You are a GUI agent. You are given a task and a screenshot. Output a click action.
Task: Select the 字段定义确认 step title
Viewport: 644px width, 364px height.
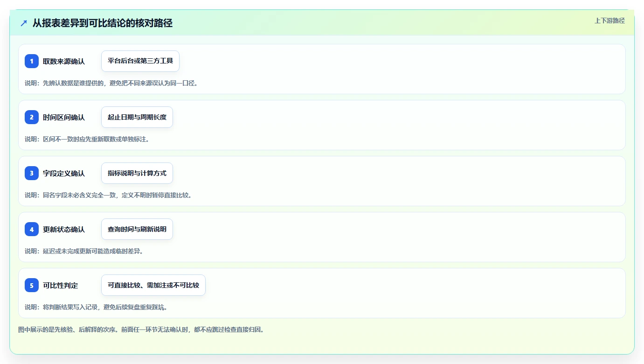[x=64, y=173]
